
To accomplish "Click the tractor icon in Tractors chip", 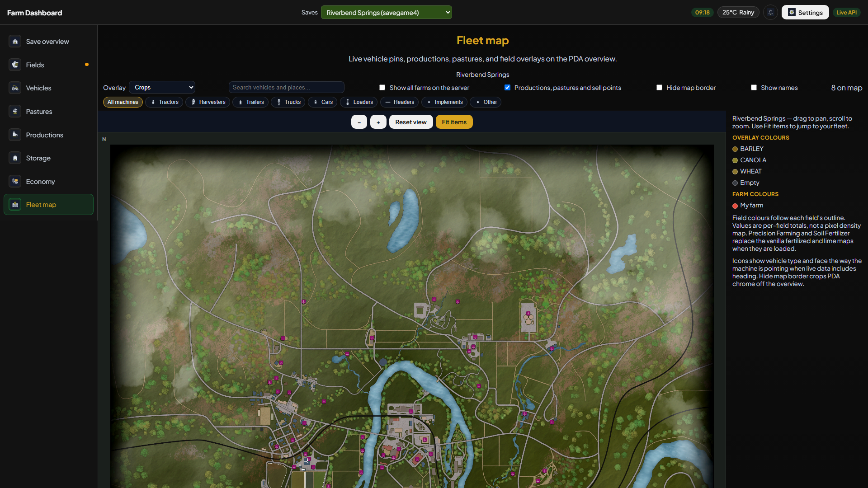I will click(x=153, y=102).
